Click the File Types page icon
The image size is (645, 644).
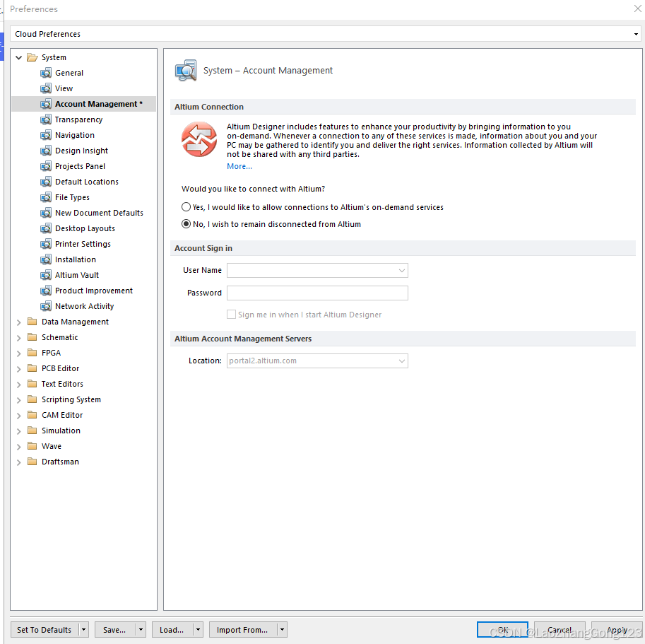(x=46, y=197)
